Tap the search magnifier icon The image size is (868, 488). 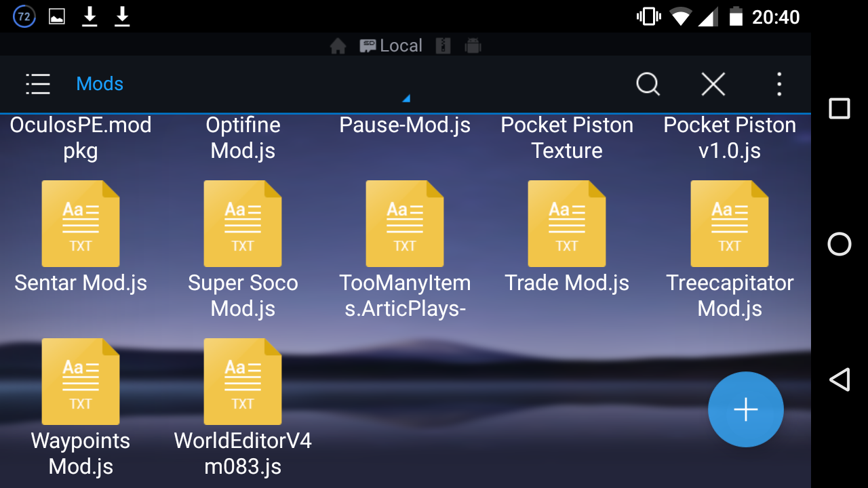648,84
